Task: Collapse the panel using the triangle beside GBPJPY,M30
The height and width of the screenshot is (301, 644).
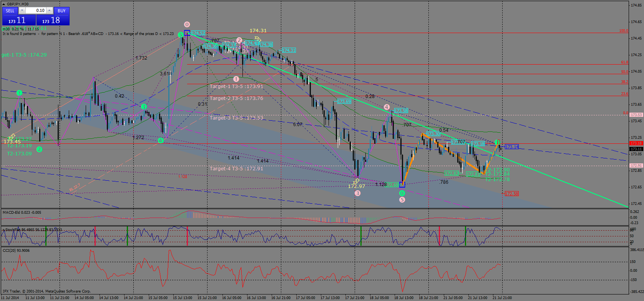Action: tap(4, 4)
